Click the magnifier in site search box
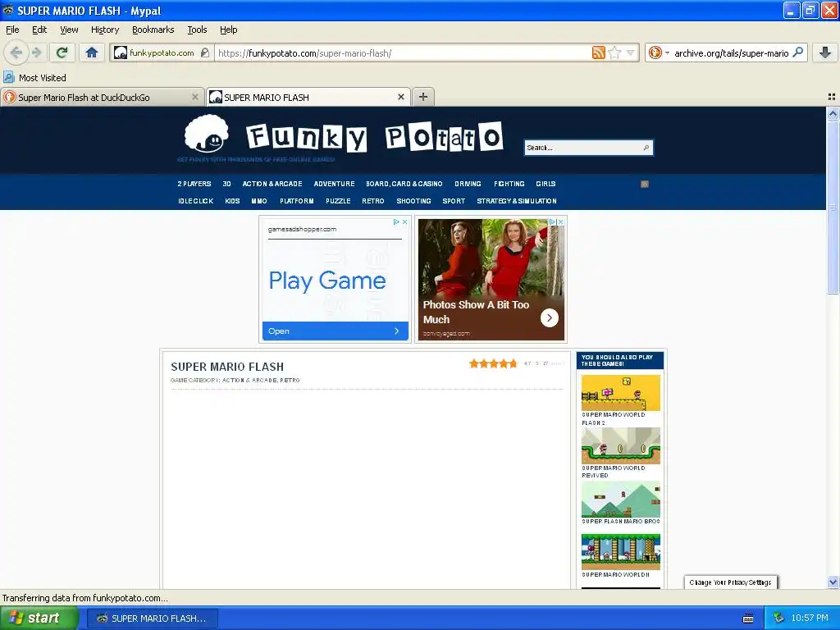The height and width of the screenshot is (630, 840). pos(646,148)
